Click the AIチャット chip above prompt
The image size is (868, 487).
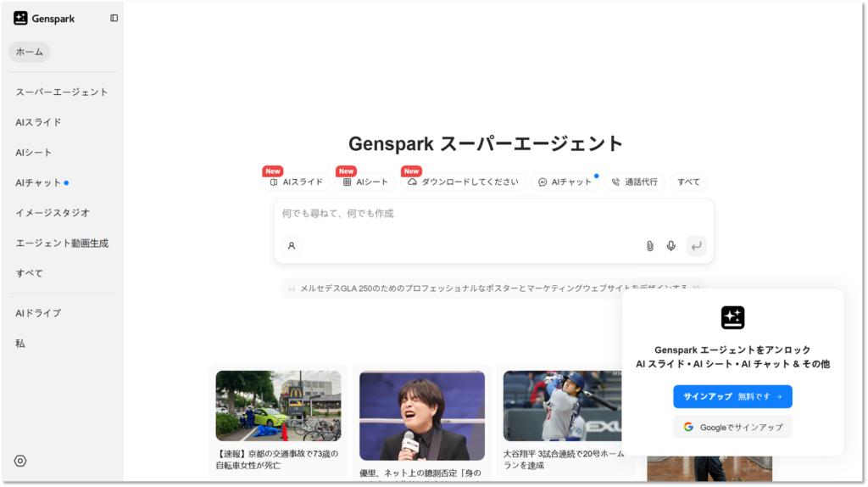[565, 182]
